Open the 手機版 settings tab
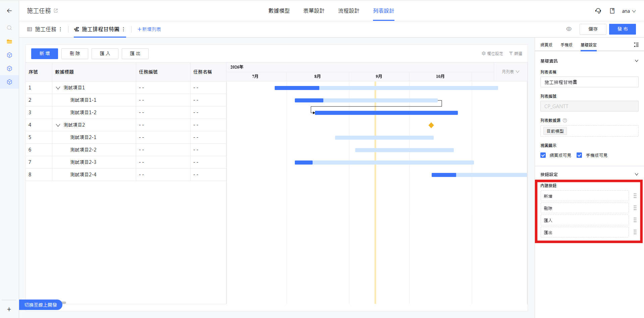The width and height of the screenshot is (644, 318). 567,45
